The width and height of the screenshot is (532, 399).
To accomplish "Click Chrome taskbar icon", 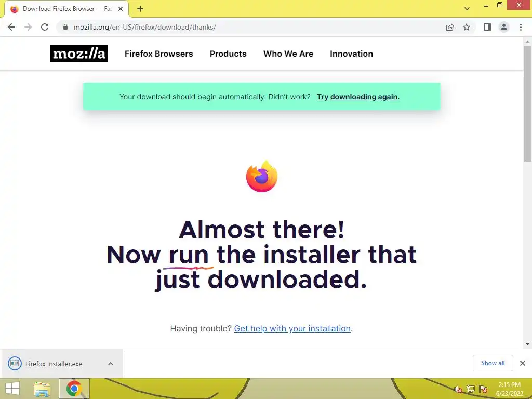I will (x=74, y=389).
